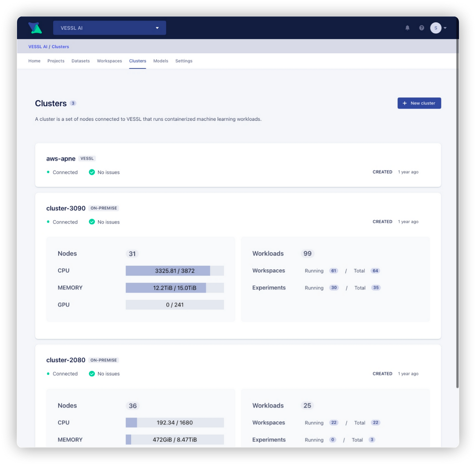Screen dimensions: 476x465
Task: Open the user avatar S menu
Action: tap(436, 28)
